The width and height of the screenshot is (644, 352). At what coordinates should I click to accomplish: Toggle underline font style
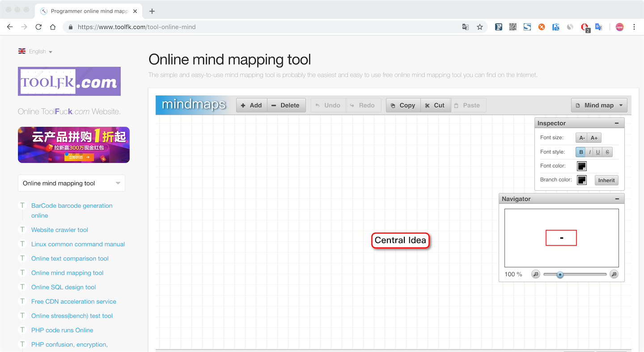point(598,152)
